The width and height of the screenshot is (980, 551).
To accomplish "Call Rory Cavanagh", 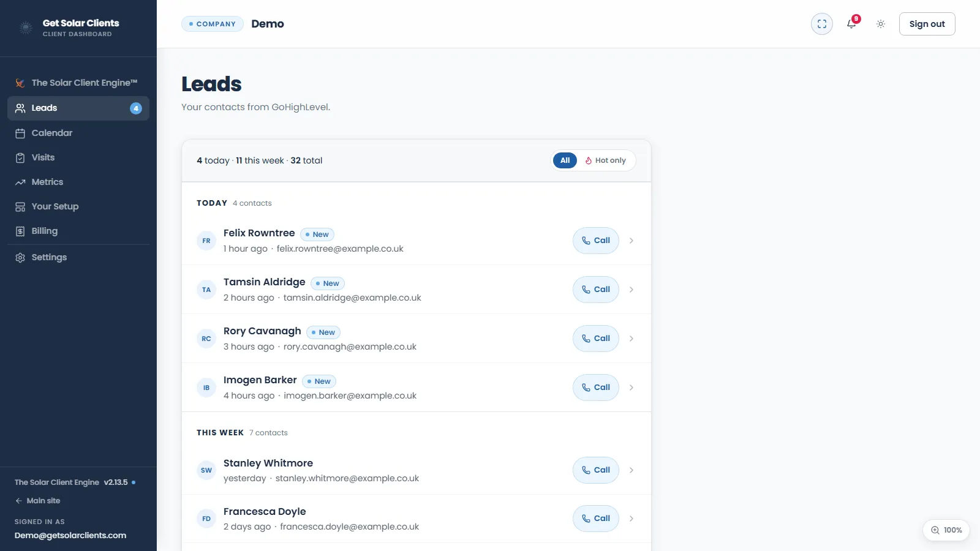I will [595, 339].
